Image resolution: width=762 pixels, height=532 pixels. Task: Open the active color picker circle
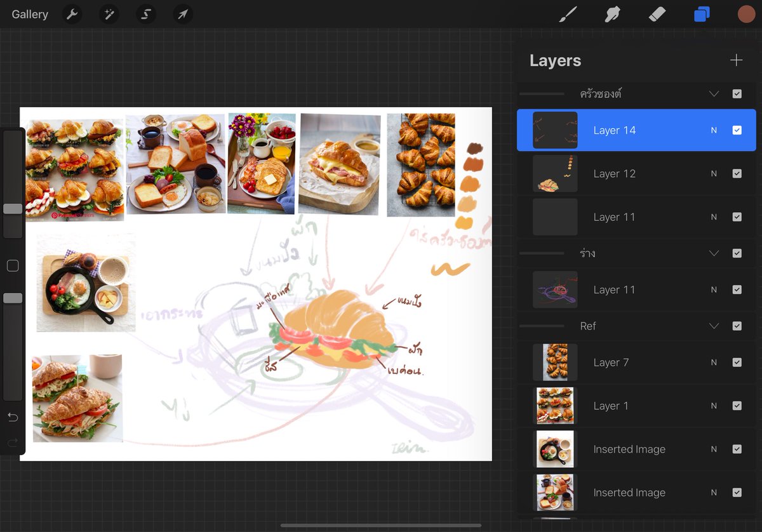tap(746, 14)
